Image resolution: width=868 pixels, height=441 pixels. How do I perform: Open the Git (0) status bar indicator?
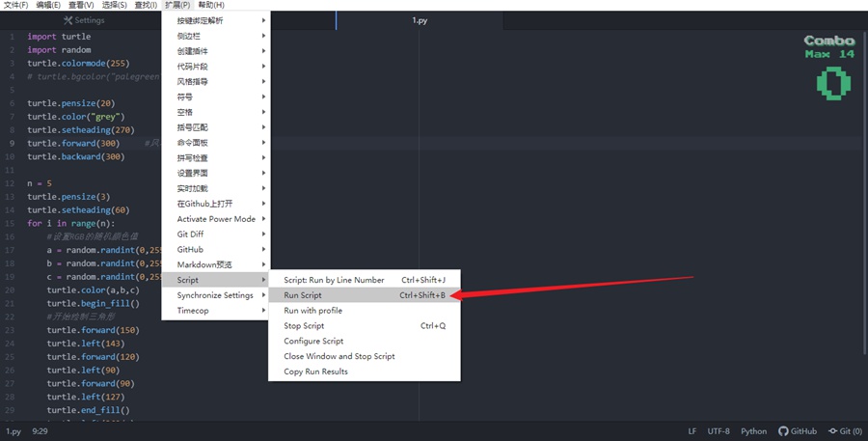click(845, 431)
